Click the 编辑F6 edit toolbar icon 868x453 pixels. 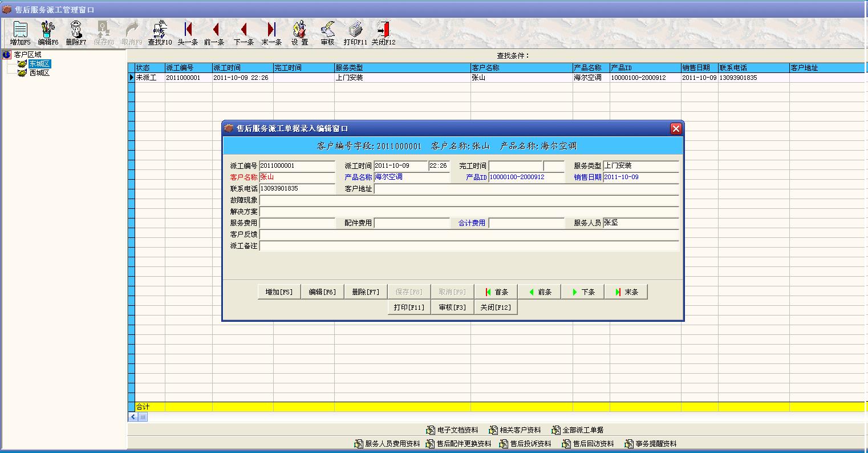click(48, 33)
